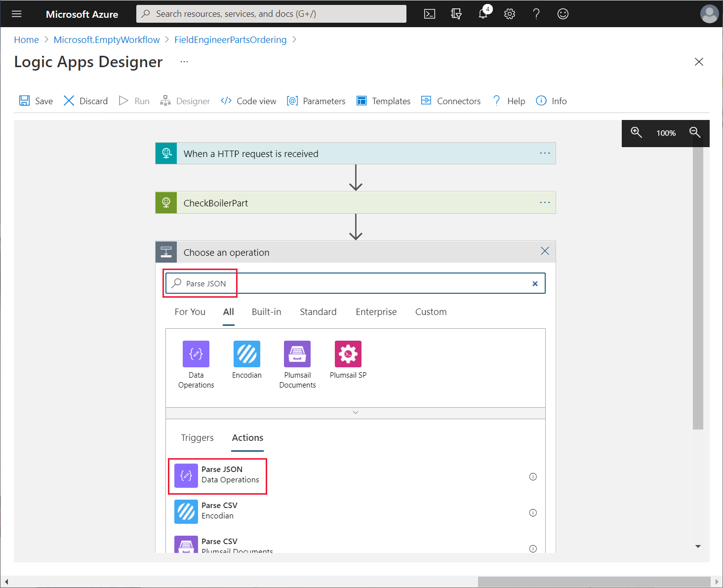723x588 pixels.
Task: Switch to the Actions tab
Action: (247, 438)
